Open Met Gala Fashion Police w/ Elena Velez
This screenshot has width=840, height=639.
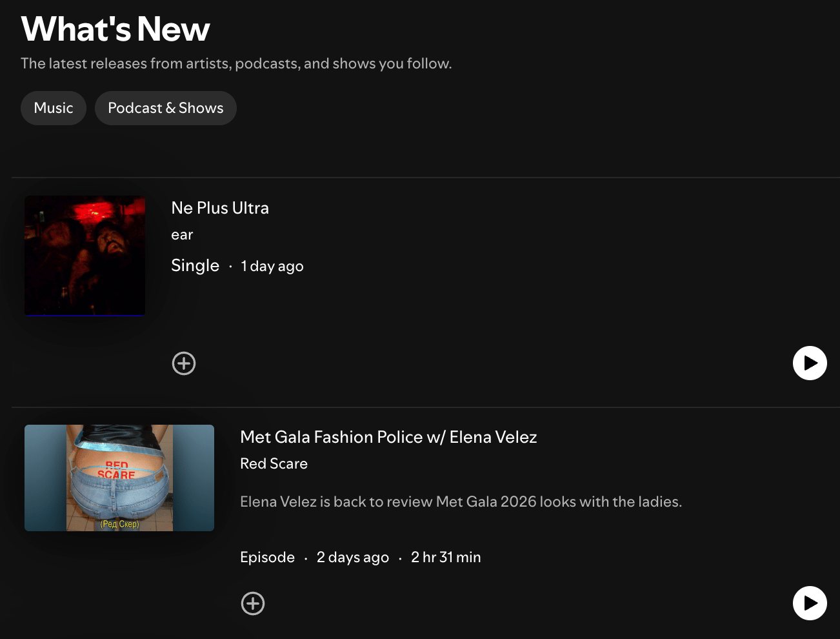tap(388, 437)
